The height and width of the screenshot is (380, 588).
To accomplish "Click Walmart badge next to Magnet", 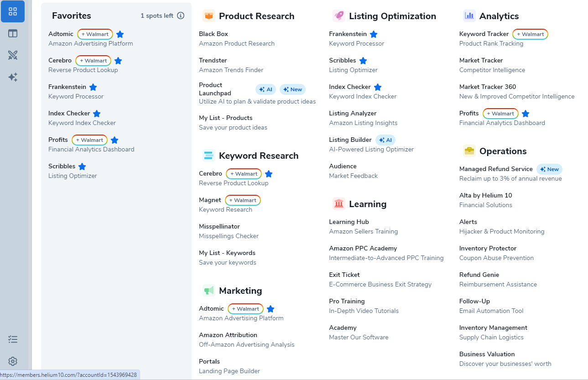I will coord(243,200).
